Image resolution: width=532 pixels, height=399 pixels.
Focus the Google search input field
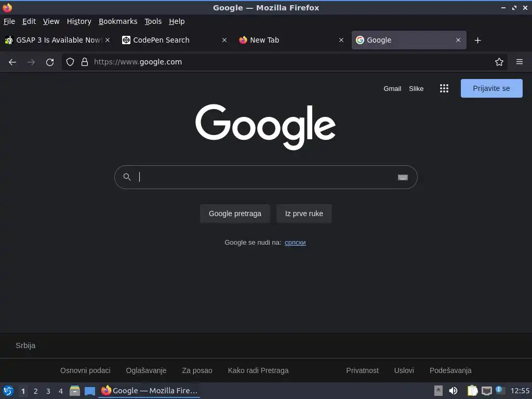tap(267, 177)
